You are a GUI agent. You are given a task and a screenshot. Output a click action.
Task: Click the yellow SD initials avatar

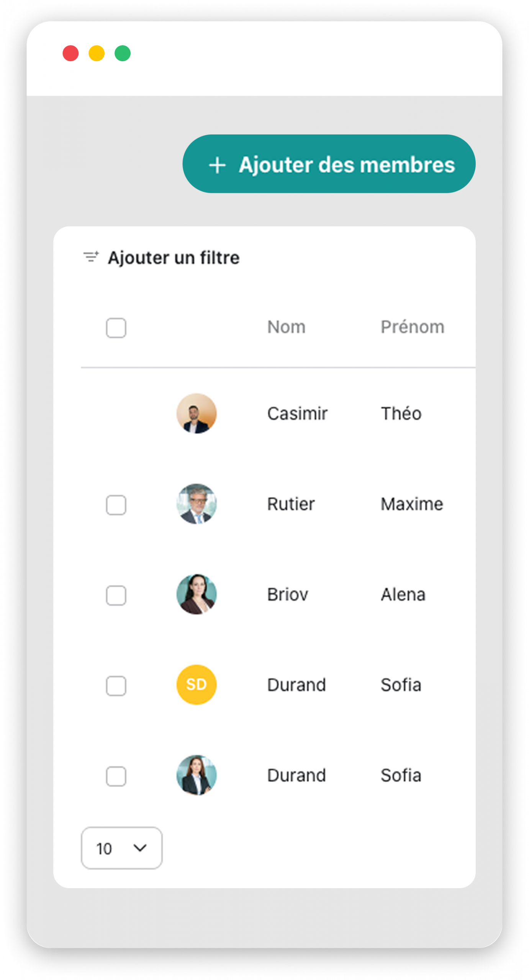click(197, 684)
